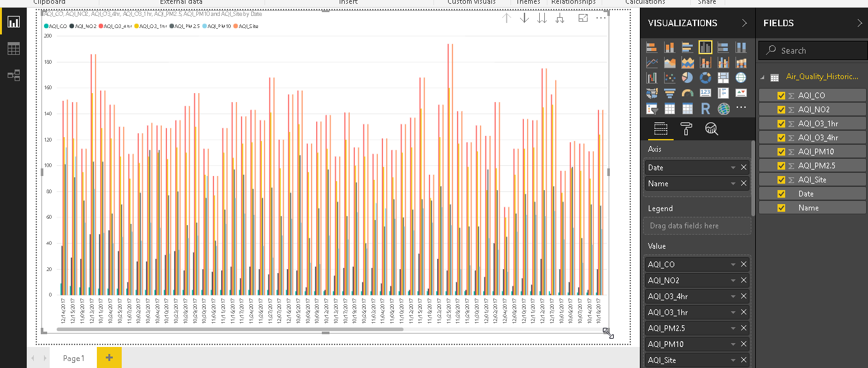Uncheck the AQI_O3_1hr field checkbox
Viewport: 868px width, 368px height.
click(781, 124)
